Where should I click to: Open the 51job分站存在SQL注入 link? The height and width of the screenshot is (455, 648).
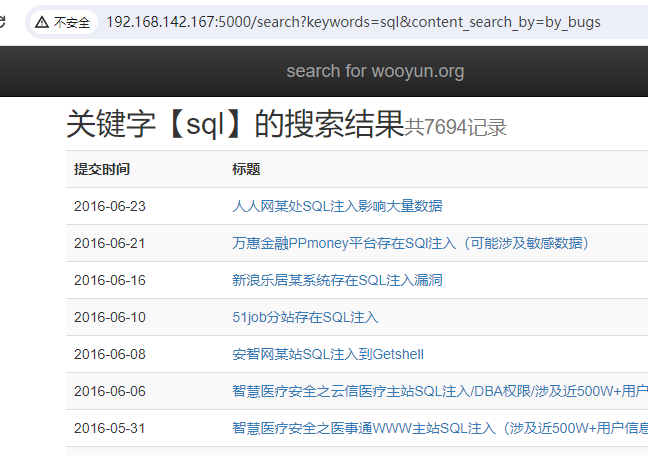pyautogui.click(x=305, y=317)
